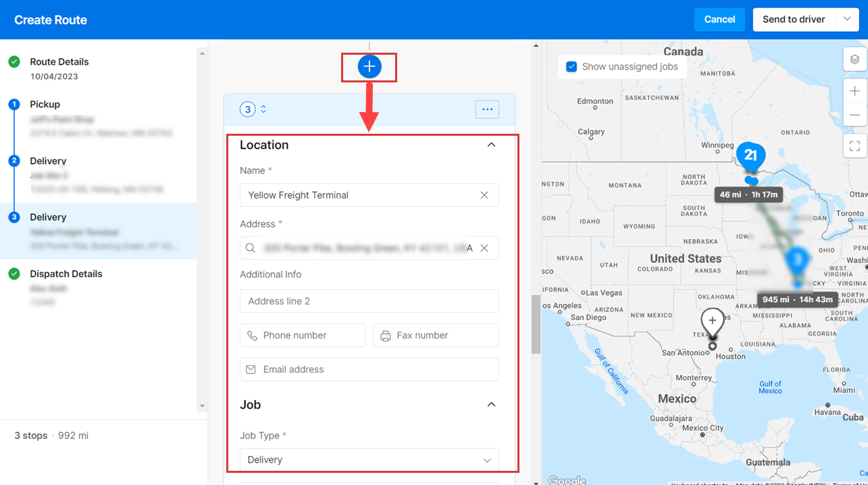Click the address search magnifier icon
Screen dimensions: 868x485
(250, 248)
